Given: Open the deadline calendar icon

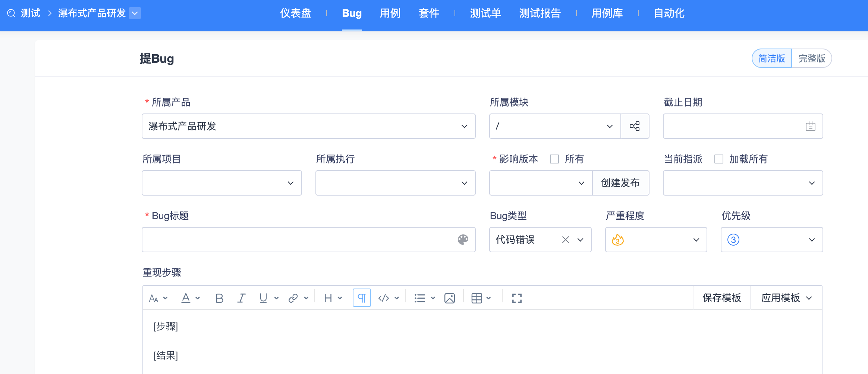Looking at the screenshot, I should click(x=810, y=126).
